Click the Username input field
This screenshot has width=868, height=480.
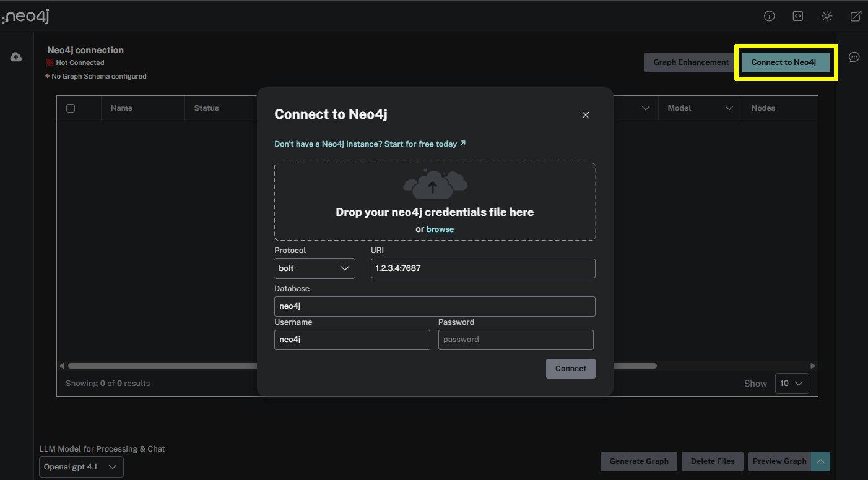(x=352, y=340)
